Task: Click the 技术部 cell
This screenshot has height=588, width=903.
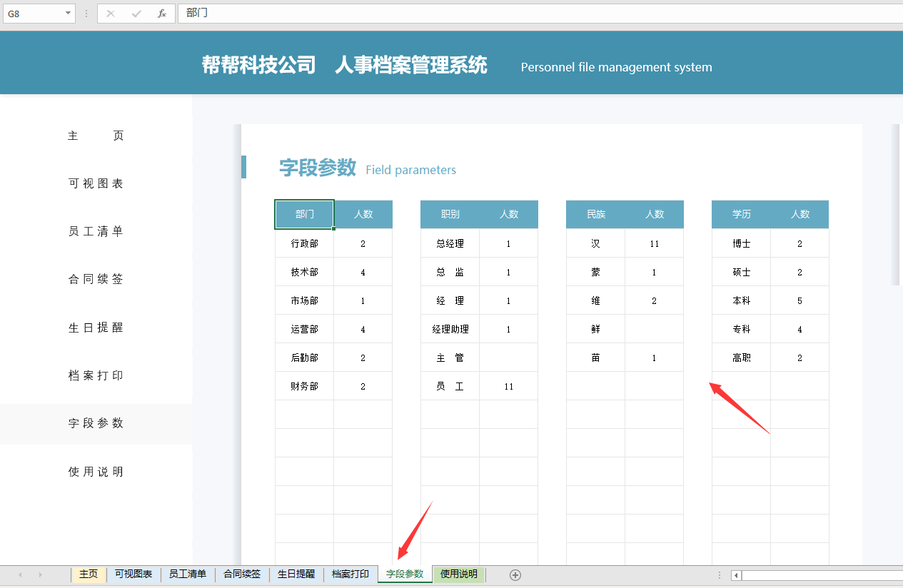Action: click(304, 272)
